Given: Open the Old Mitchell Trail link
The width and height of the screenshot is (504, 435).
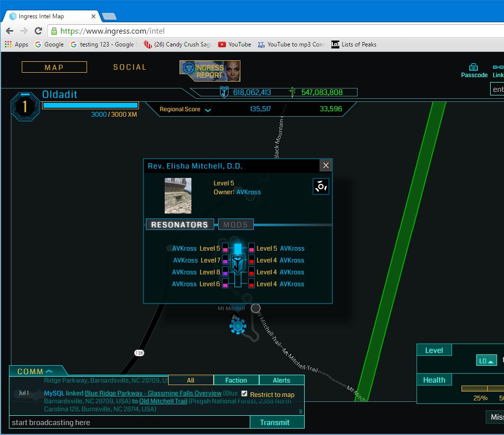Looking at the screenshot, I should click(x=163, y=401).
